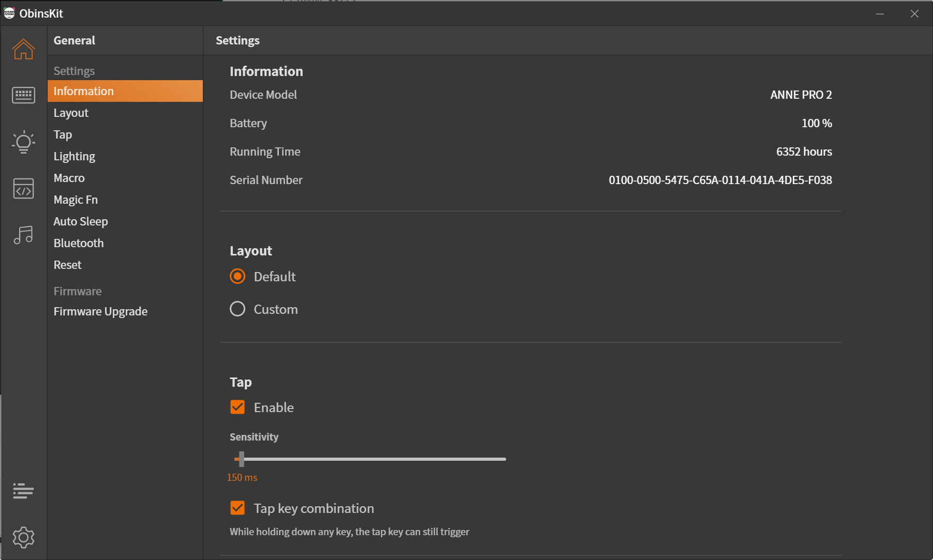Click the ObinsKit logo in title bar
The height and width of the screenshot is (560, 933).
pyautogui.click(x=9, y=13)
